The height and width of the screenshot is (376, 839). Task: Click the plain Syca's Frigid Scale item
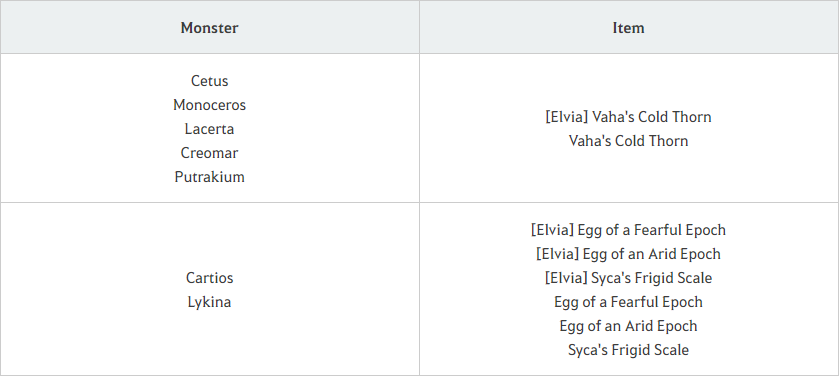click(628, 350)
